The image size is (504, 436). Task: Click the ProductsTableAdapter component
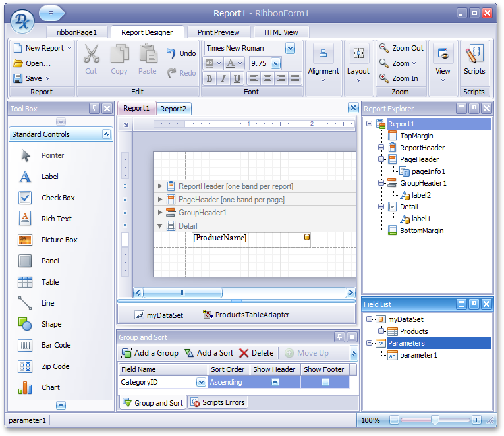246,315
